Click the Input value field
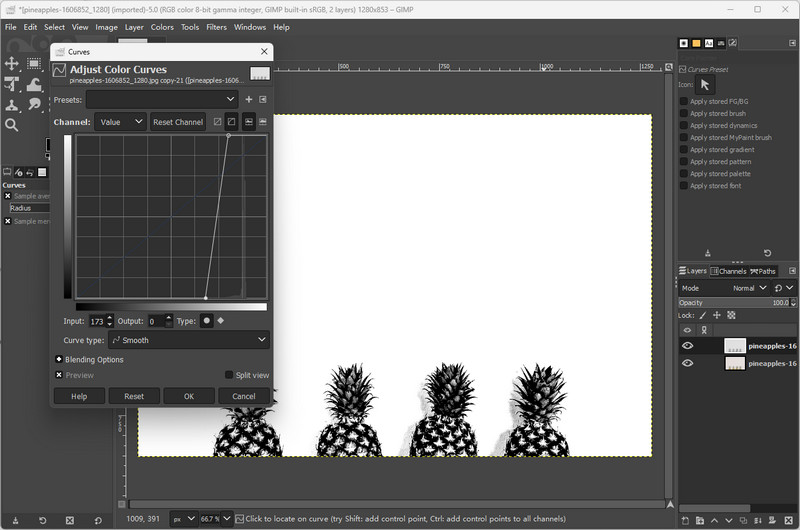800x530 pixels. (x=97, y=321)
